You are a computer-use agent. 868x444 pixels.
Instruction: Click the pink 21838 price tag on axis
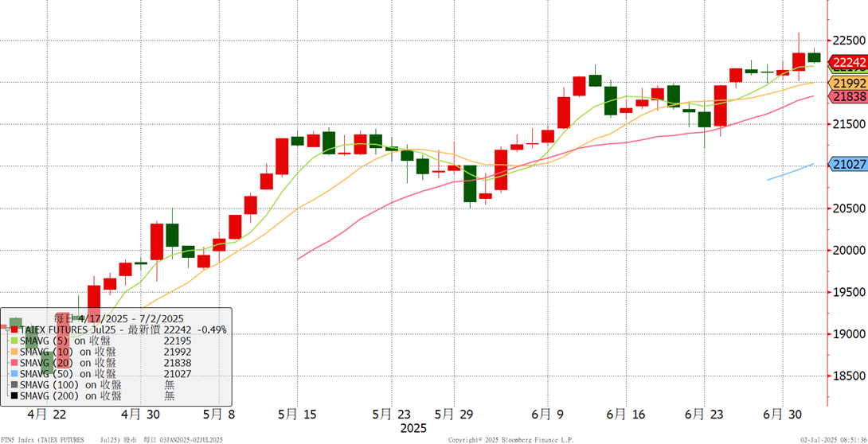coord(848,97)
